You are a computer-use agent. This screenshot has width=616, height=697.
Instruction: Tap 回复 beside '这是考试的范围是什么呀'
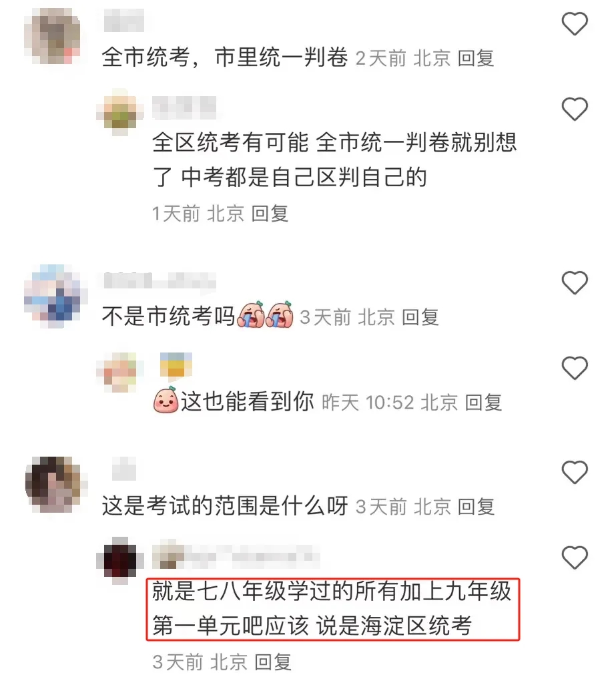point(476,507)
